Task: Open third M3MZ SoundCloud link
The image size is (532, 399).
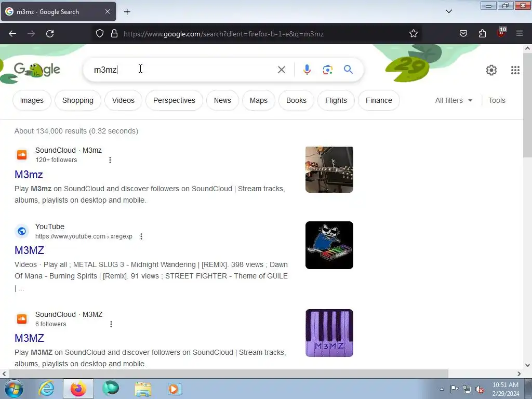Action: pos(30,338)
